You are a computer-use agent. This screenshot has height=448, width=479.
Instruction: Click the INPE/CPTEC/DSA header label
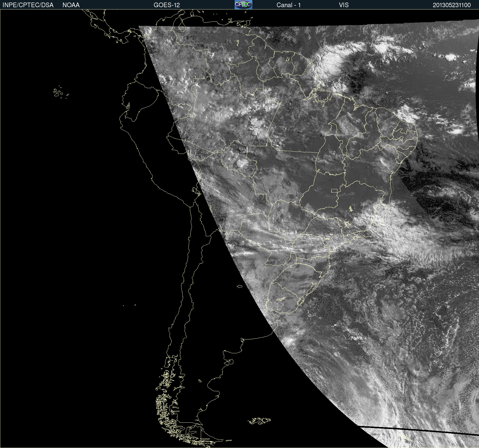click(x=28, y=5)
